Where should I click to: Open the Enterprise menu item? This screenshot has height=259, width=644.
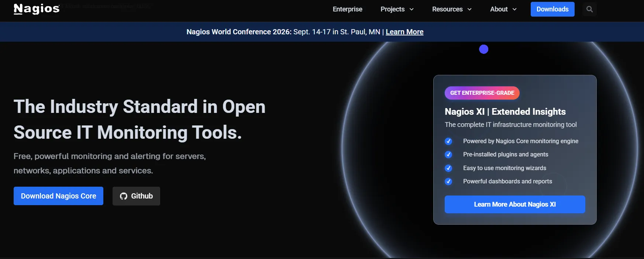347,9
